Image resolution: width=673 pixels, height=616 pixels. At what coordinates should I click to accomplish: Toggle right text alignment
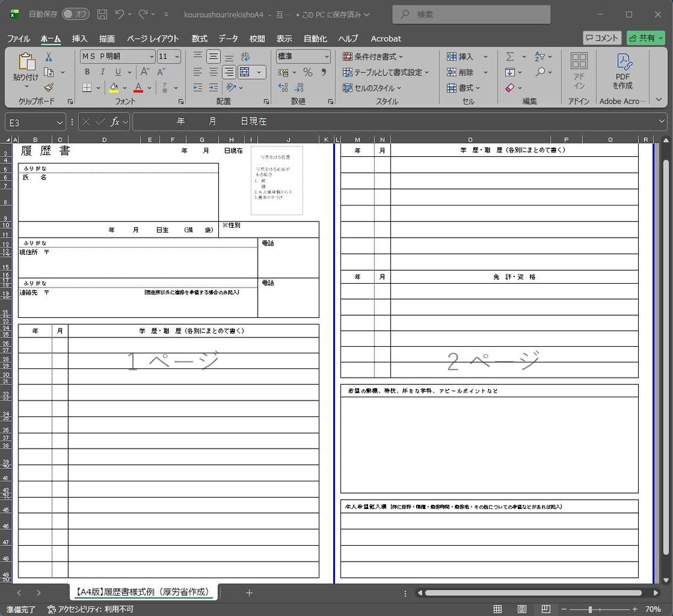pos(229,72)
